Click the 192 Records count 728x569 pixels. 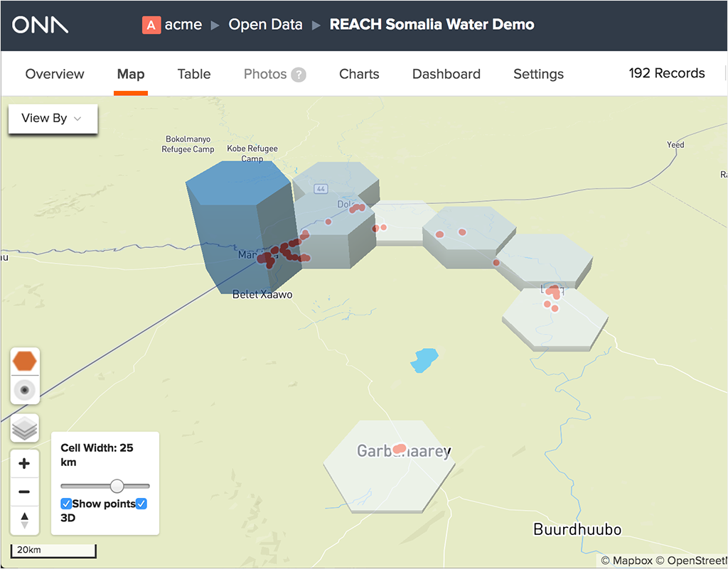(x=667, y=73)
